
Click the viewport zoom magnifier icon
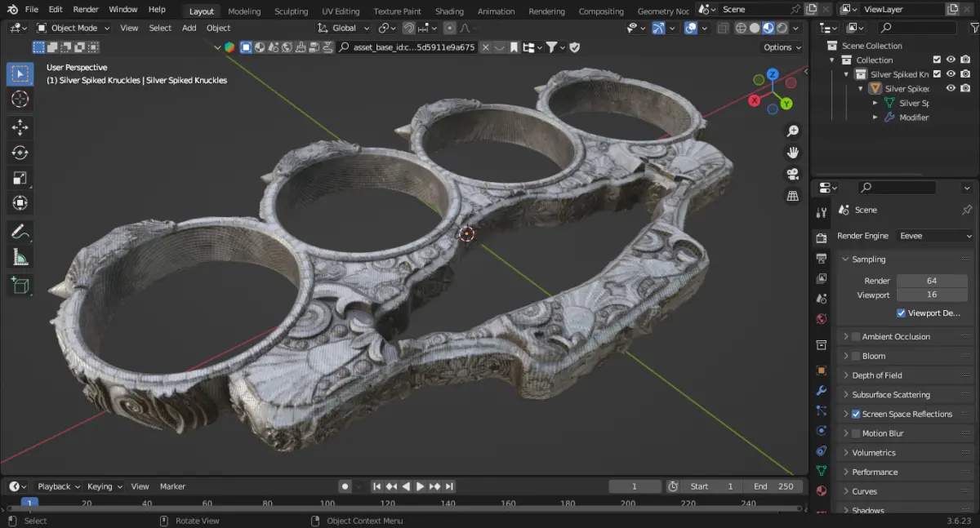tap(792, 131)
